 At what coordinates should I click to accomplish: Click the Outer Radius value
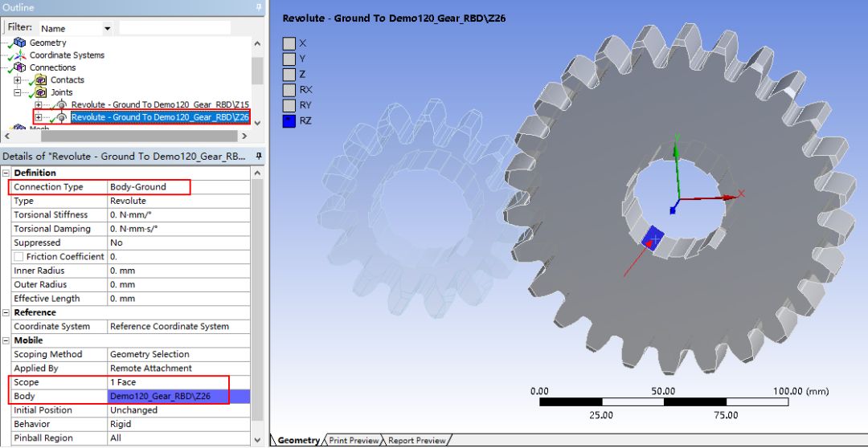pos(178,284)
